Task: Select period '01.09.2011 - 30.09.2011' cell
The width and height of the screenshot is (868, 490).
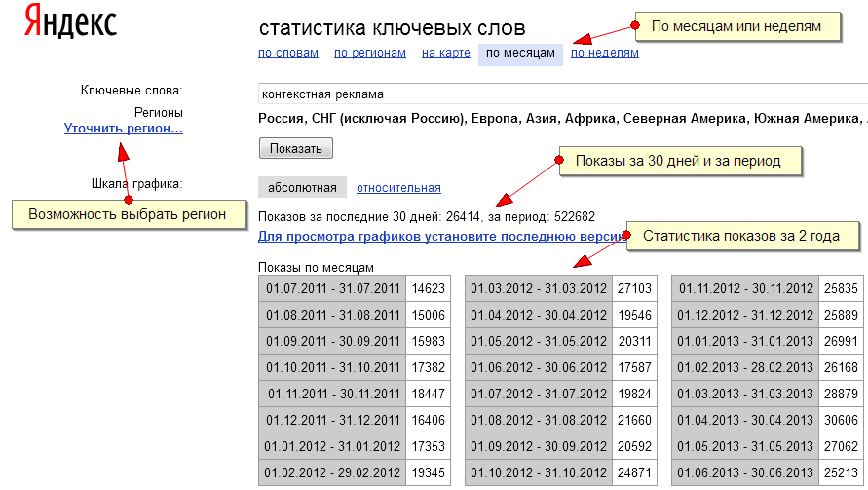Action: pyautogui.click(x=333, y=341)
